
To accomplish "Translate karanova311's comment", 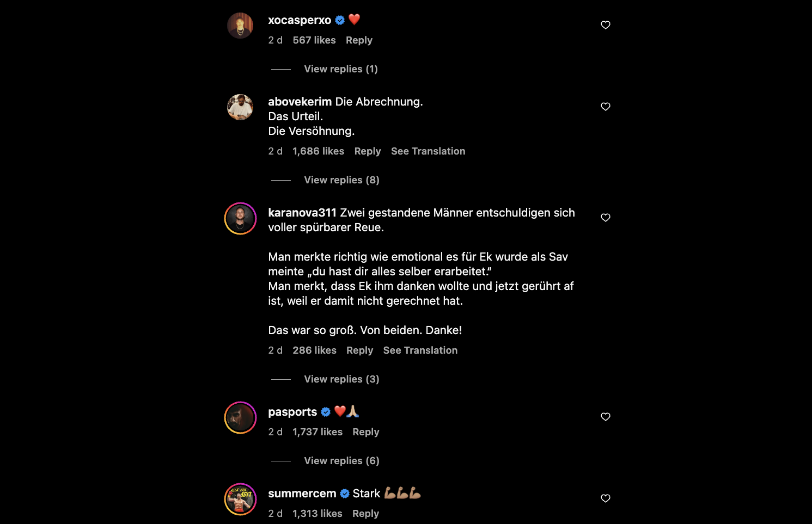I will coord(420,350).
